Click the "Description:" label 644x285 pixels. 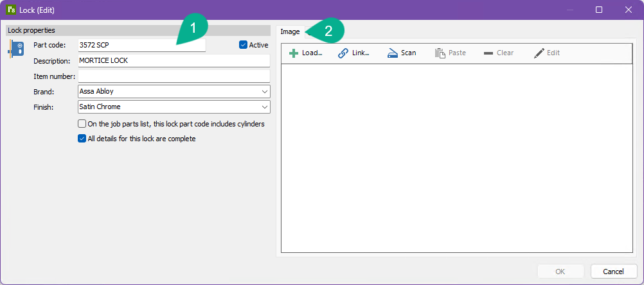pyautogui.click(x=52, y=61)
